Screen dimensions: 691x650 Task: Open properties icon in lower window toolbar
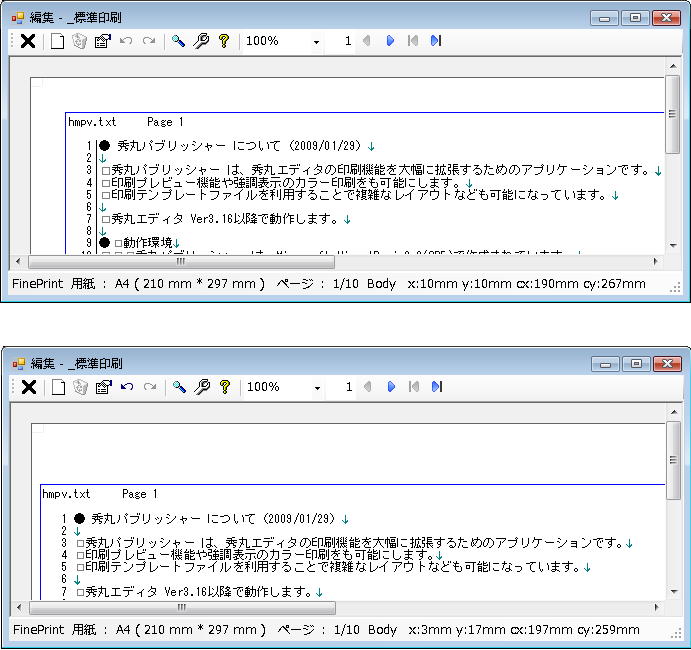(x=102, y=387)
